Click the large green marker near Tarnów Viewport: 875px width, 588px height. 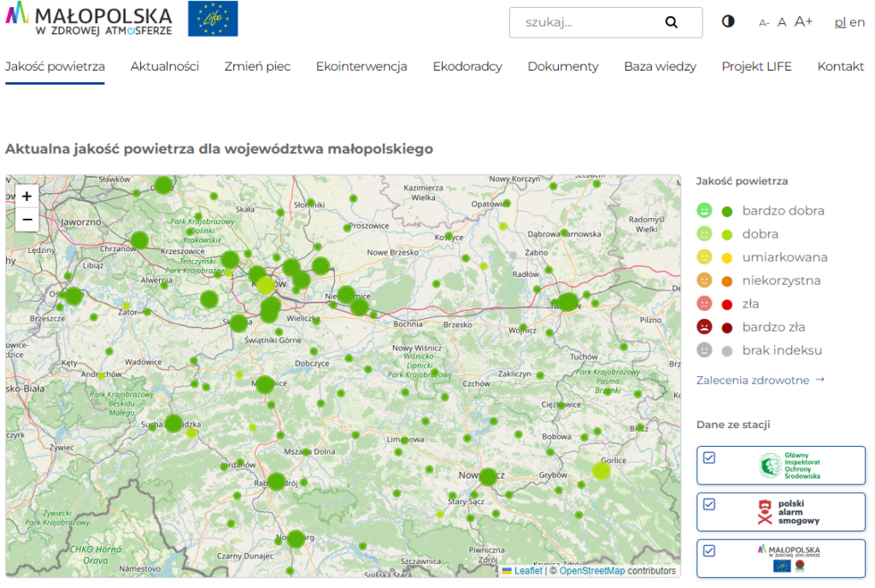568,302
